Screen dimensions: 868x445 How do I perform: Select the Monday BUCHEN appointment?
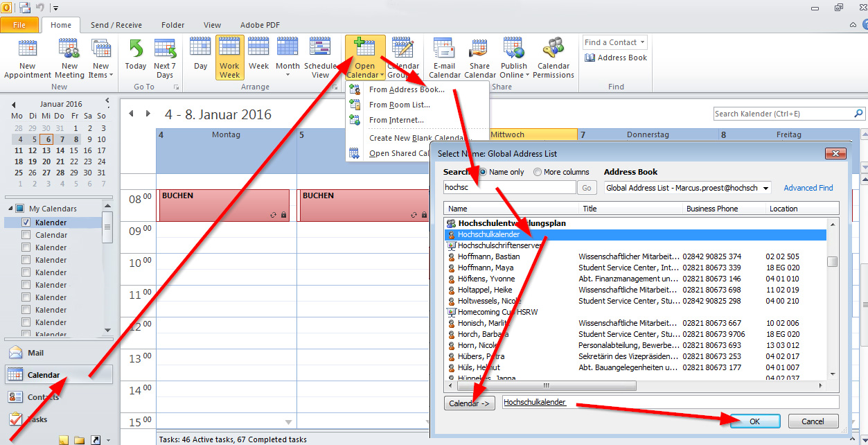[224, 205]
